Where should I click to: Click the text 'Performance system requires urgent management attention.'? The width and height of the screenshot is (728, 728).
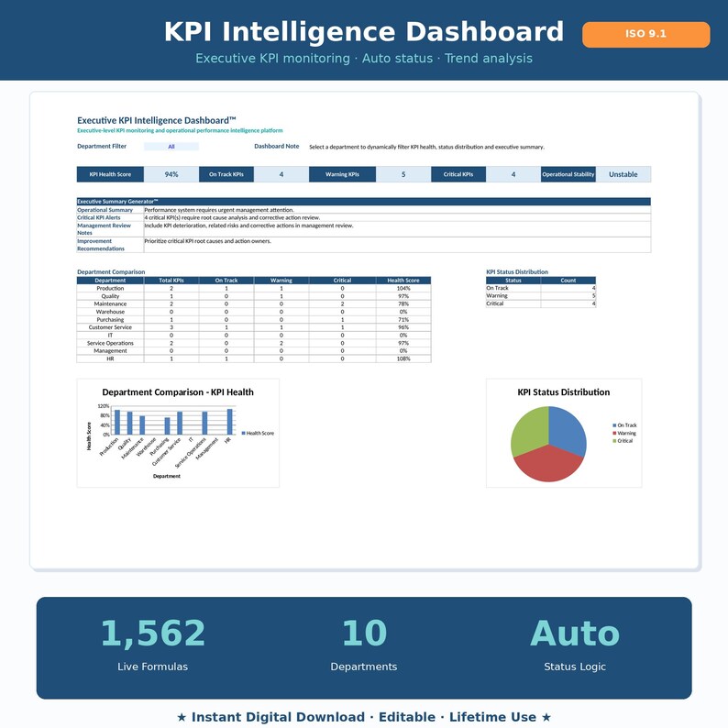(x=219, y=210)
